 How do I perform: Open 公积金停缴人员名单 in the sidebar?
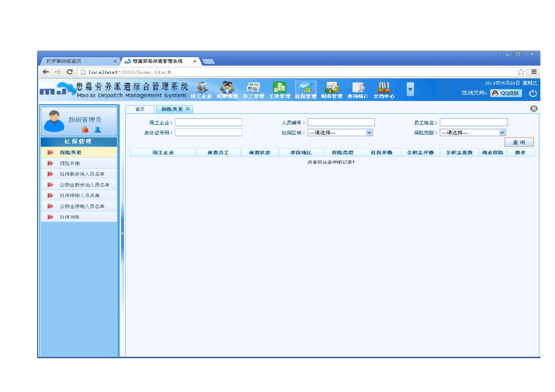79,207
